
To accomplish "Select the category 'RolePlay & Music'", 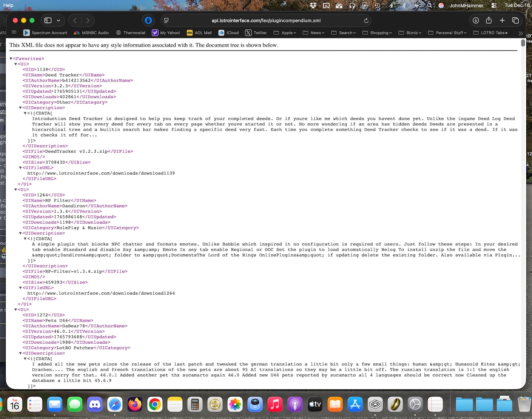I will point(80,228).
